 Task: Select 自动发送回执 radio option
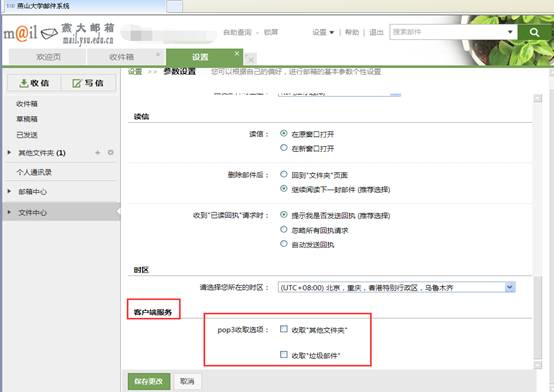(283, 244)
